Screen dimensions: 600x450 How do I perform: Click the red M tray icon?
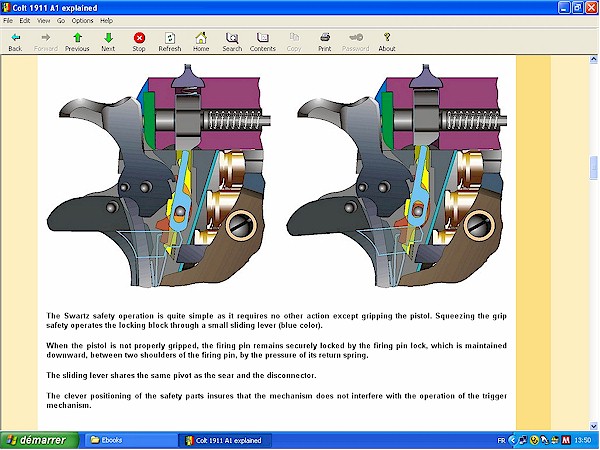pos(566,441)
